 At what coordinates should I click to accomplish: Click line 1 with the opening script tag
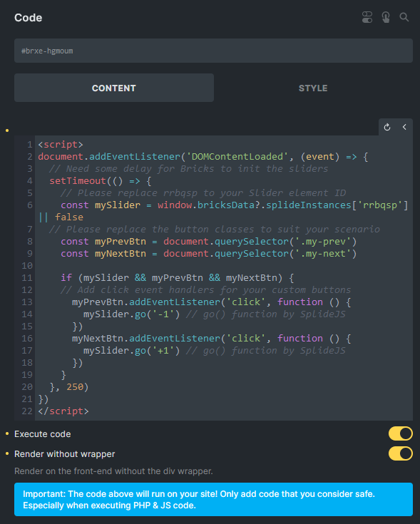[x=61, y=144]
